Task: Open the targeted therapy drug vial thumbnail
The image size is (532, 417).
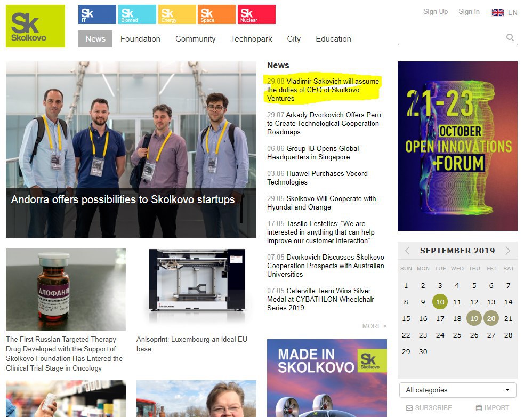Action: [x=66, y=290]
